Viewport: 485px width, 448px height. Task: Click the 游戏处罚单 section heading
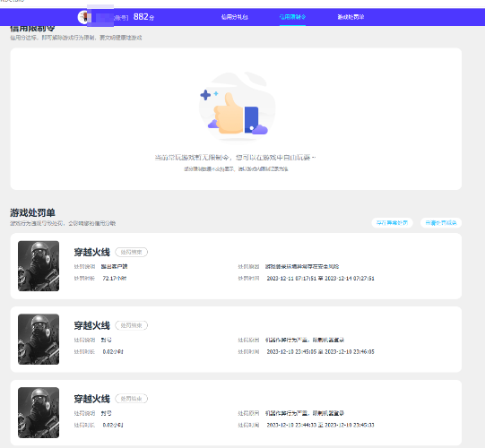tap(32, 212)
